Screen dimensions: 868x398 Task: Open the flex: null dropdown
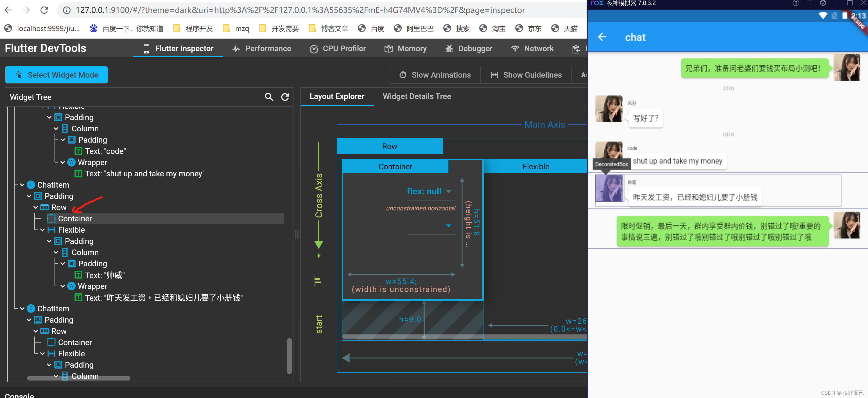click(449, 191)
